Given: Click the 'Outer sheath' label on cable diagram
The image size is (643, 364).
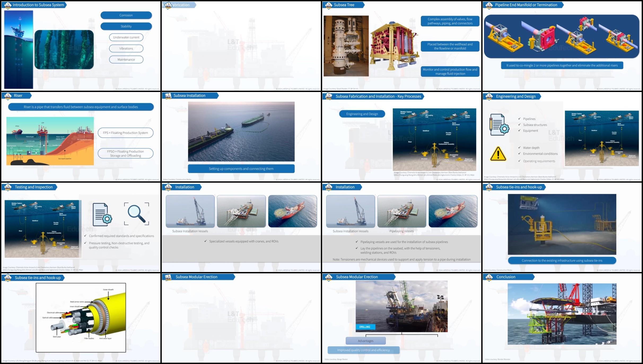Looking at the screenshot, I should pyautogui.click(x=108, y=290).
